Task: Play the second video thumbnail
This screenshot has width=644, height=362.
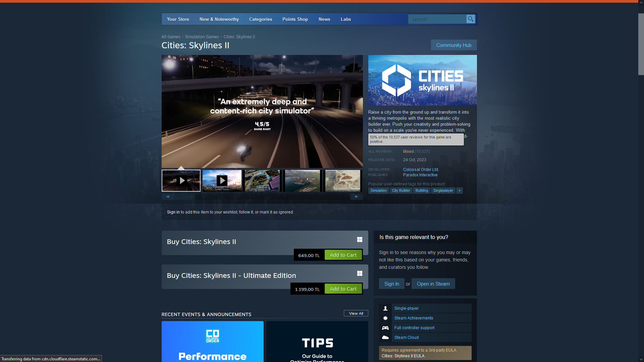Action: tap(222, 181)
